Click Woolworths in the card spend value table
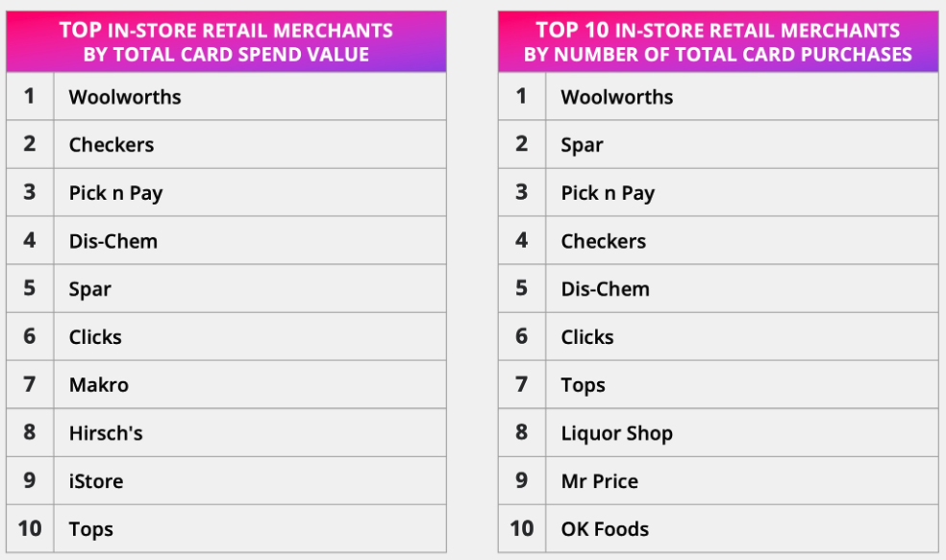The width and height of the screenshot is (946, 560). pos(125,97)
